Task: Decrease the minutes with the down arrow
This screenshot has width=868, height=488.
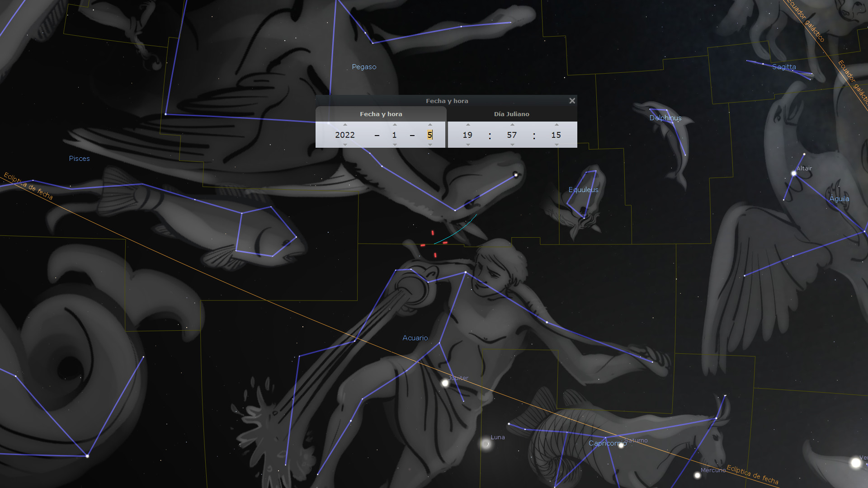Action: pyautogui.click(x=512, y=145)
